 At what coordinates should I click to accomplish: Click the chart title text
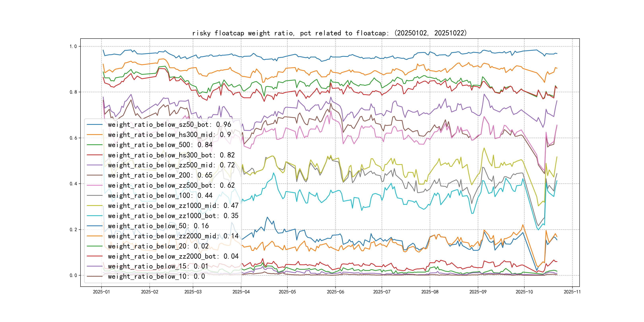click(x=330, y=33)
